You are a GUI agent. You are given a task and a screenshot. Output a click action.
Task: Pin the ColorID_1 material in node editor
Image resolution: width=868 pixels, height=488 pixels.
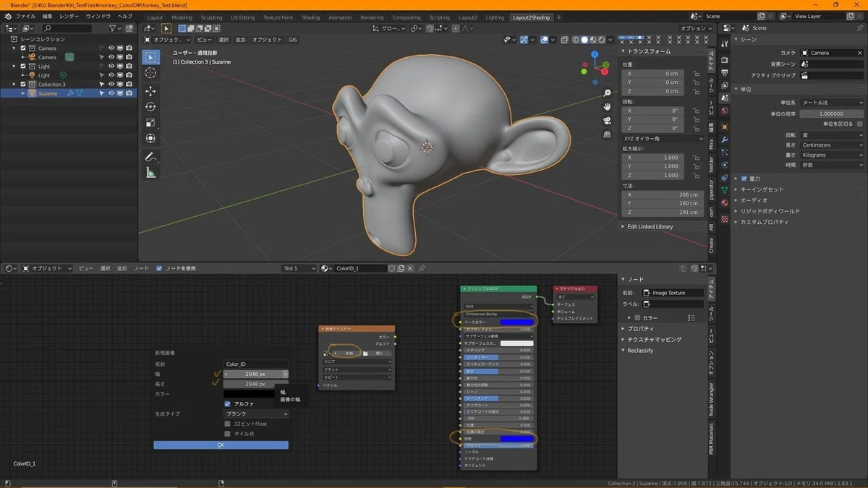tap(422, 268)
